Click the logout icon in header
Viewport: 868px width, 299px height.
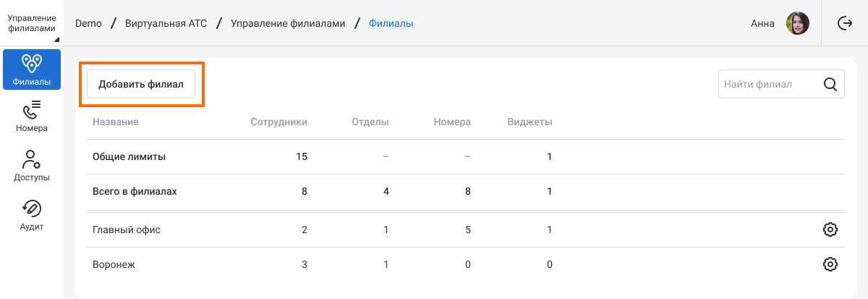coord(844,23)
